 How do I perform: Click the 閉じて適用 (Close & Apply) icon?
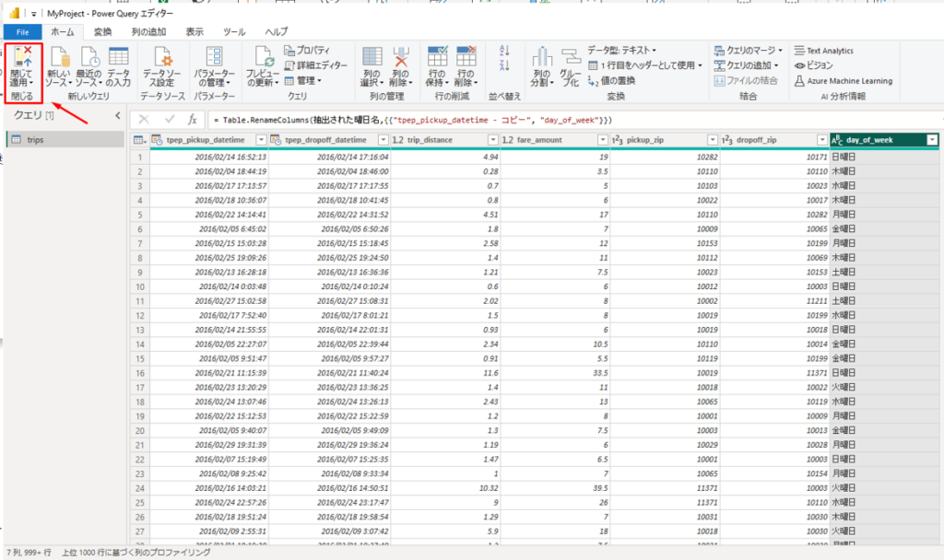pyautogui.click(x=21, y=59)
